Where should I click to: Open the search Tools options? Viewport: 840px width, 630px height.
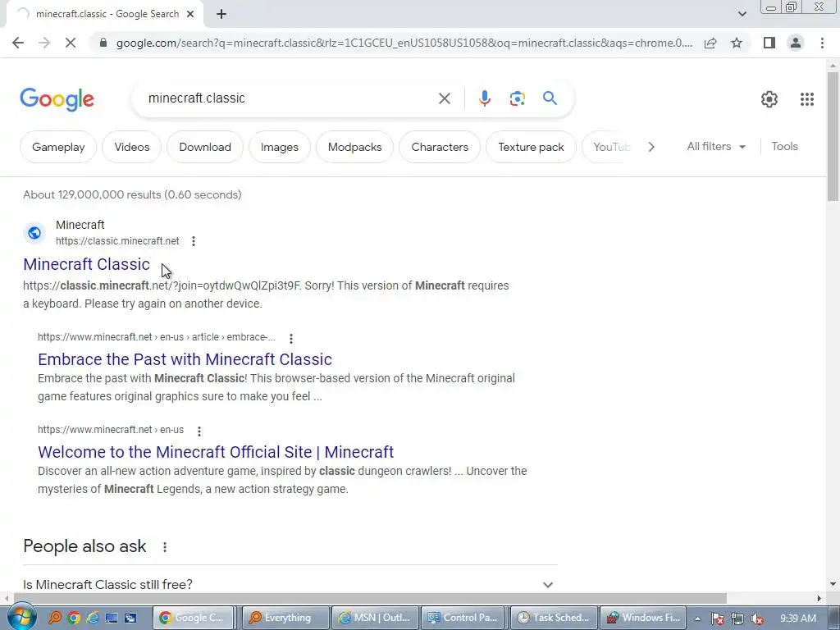point(784,146)
